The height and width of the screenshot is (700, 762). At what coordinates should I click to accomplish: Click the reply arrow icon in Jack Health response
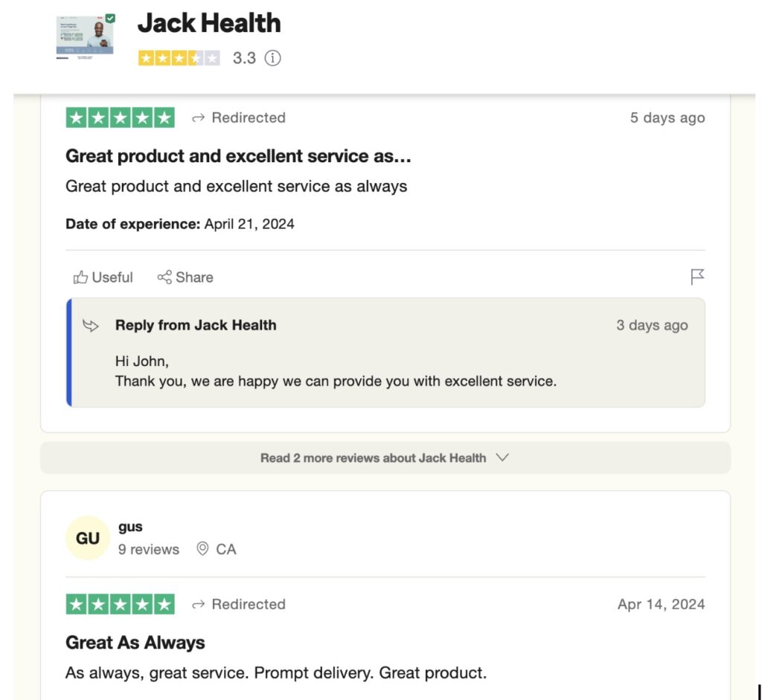coord(91,326)
